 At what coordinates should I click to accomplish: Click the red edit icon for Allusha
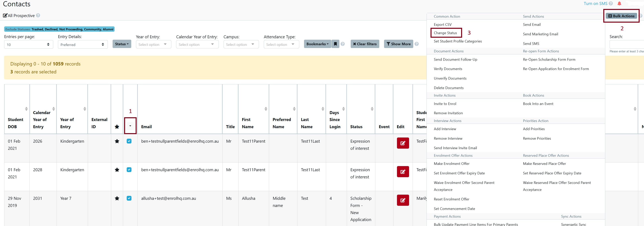403,200
